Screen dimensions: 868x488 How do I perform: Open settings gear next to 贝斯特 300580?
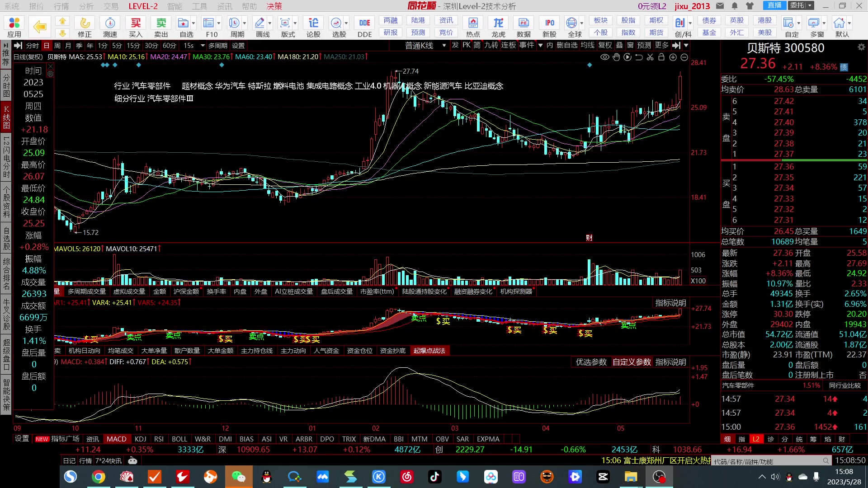[861, 47]
